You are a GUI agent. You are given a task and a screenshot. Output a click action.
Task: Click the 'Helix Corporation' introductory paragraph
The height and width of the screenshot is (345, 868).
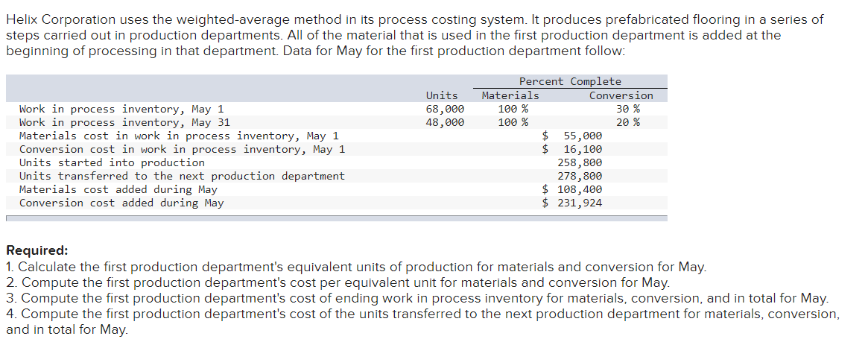[x=414, y=35]
